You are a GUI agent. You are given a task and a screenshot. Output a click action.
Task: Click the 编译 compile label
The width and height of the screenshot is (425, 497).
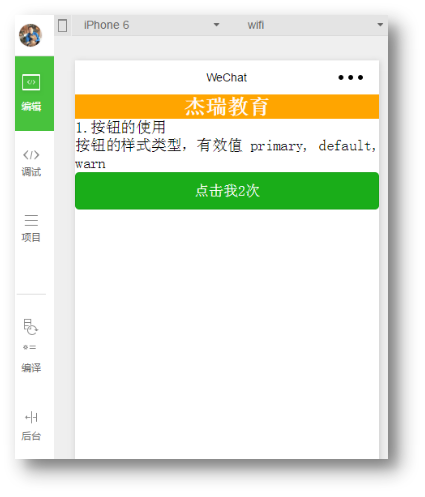pyautogui.click(x=31, y=368)
